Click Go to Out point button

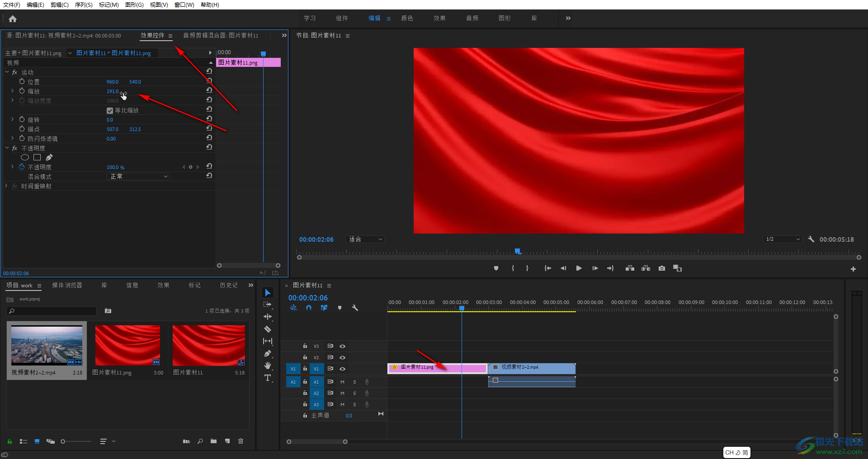point(610,268)
